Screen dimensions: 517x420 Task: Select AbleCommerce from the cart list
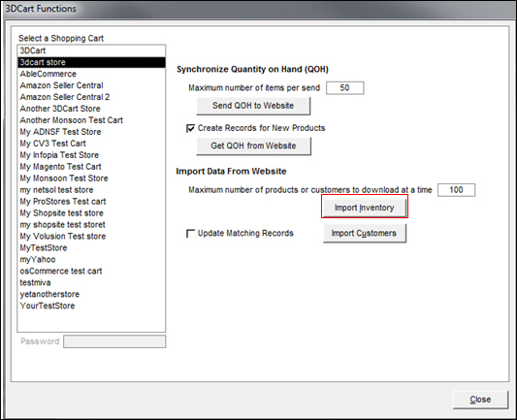pos(91,74)
